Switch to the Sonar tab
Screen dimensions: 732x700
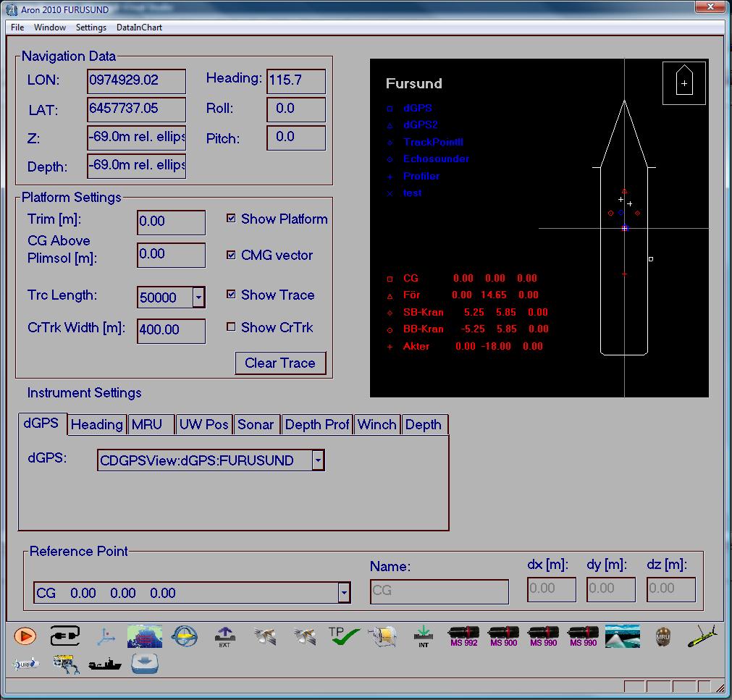256,425
